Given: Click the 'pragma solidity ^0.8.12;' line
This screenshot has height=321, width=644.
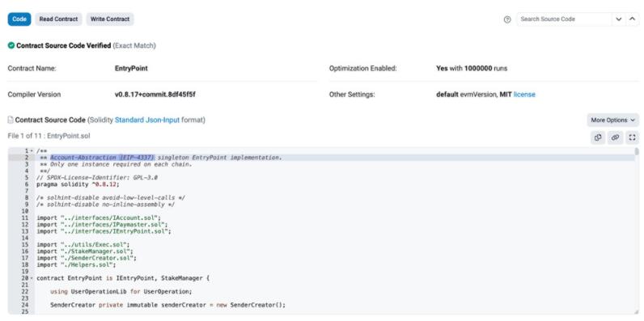Looking at the screenshot, I should click(78, 184).
